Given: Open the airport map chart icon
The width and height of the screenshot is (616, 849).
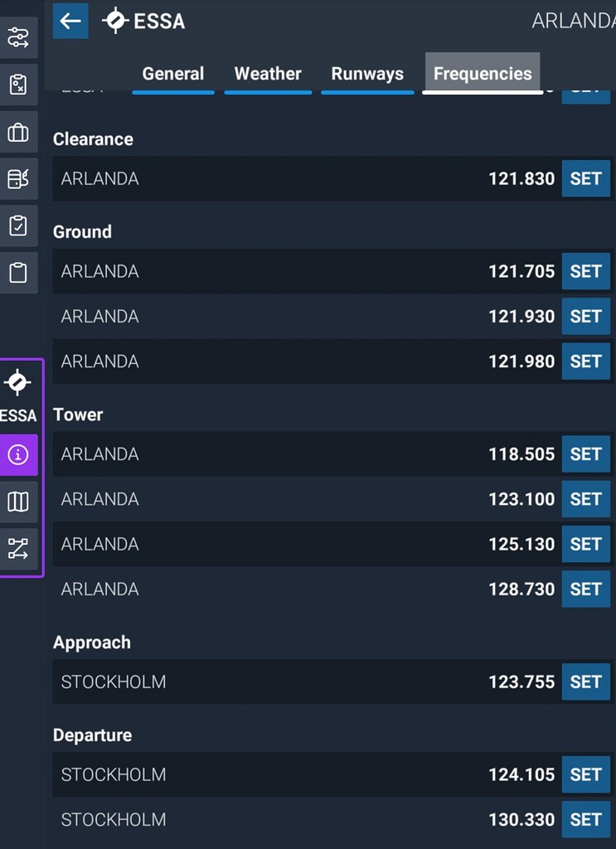Looking at the screenshot, I should click(17, 501).
